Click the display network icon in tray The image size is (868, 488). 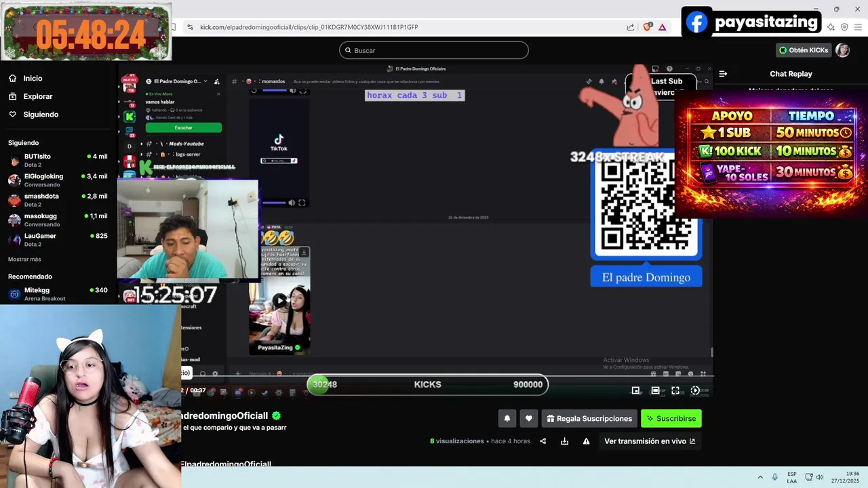(x=808, y=477)
